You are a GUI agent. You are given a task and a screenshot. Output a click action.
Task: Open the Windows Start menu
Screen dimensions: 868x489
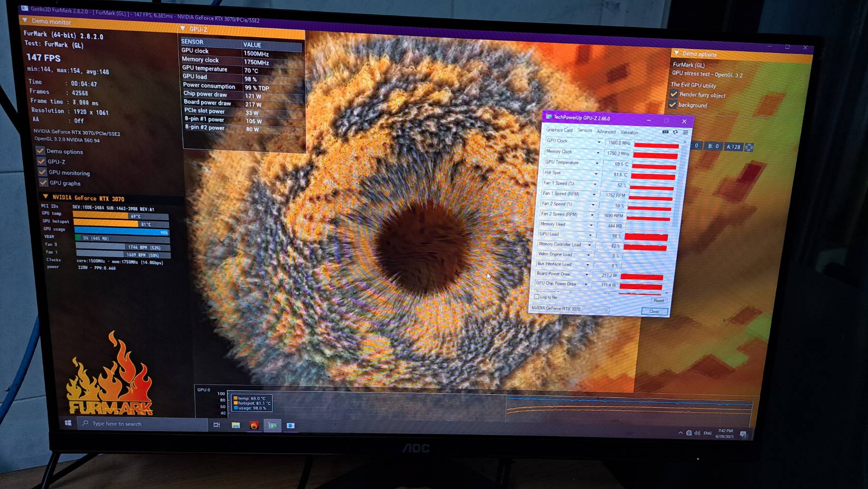[68, 423]
